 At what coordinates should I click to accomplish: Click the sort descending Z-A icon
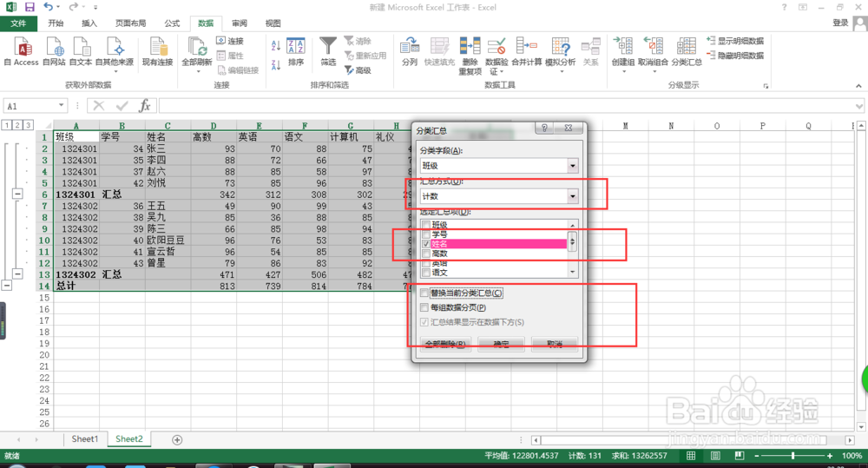(276, 65)
